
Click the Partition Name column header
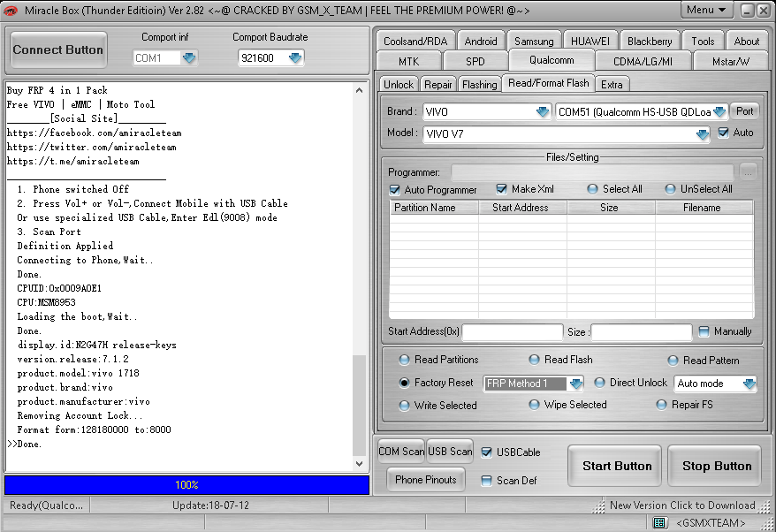434,208
